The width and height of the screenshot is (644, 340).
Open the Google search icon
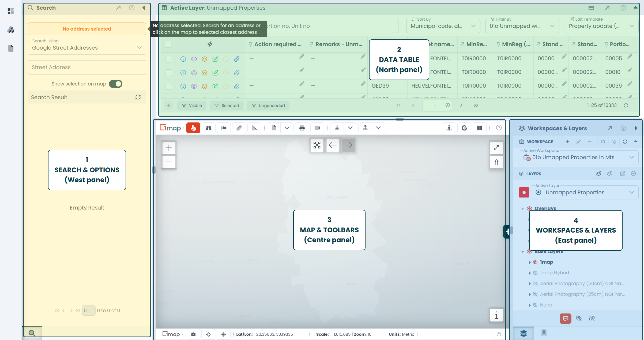tap(464, 128)
